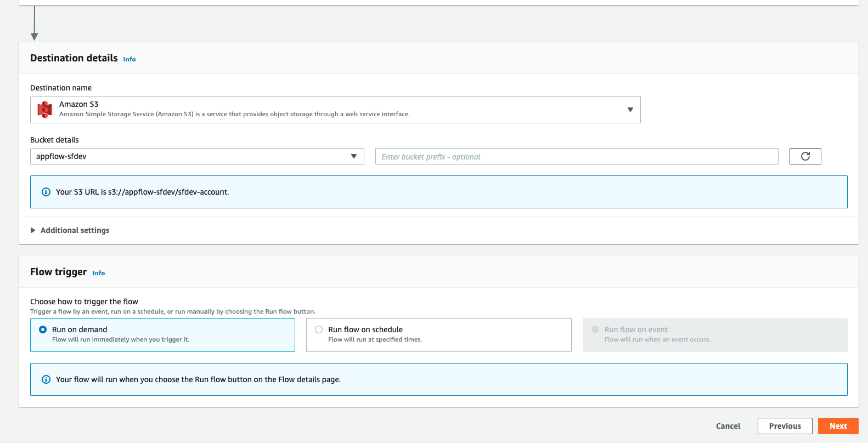This screenshot has height=443, width=868.
Task: Select disabled Run flow on event option
Action: (715, 335)
